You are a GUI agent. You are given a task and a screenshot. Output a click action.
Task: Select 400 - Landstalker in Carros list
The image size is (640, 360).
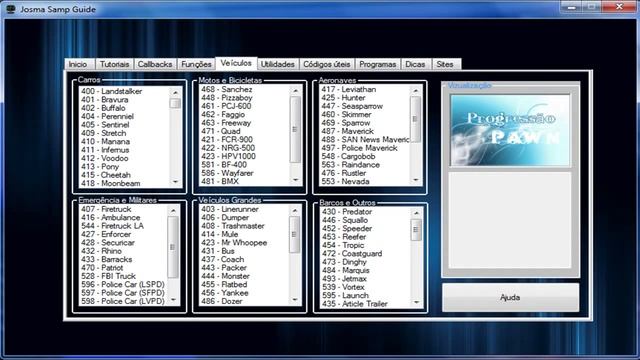[x=111, y=91]
